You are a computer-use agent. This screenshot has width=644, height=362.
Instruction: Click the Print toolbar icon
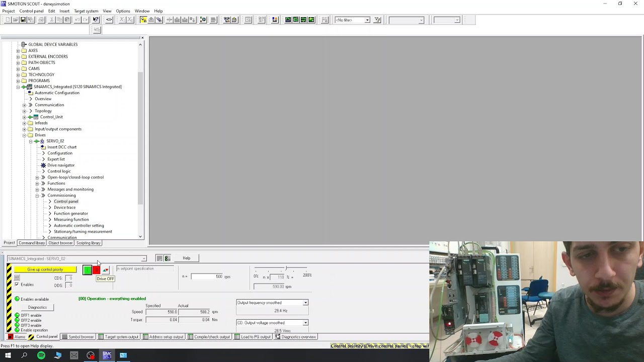[x=41, y=20]
